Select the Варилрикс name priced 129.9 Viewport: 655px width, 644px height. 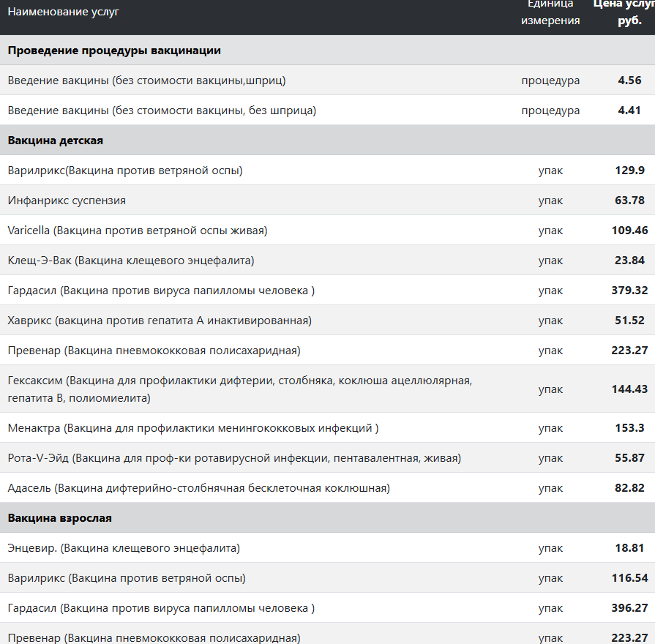(125, 171)
